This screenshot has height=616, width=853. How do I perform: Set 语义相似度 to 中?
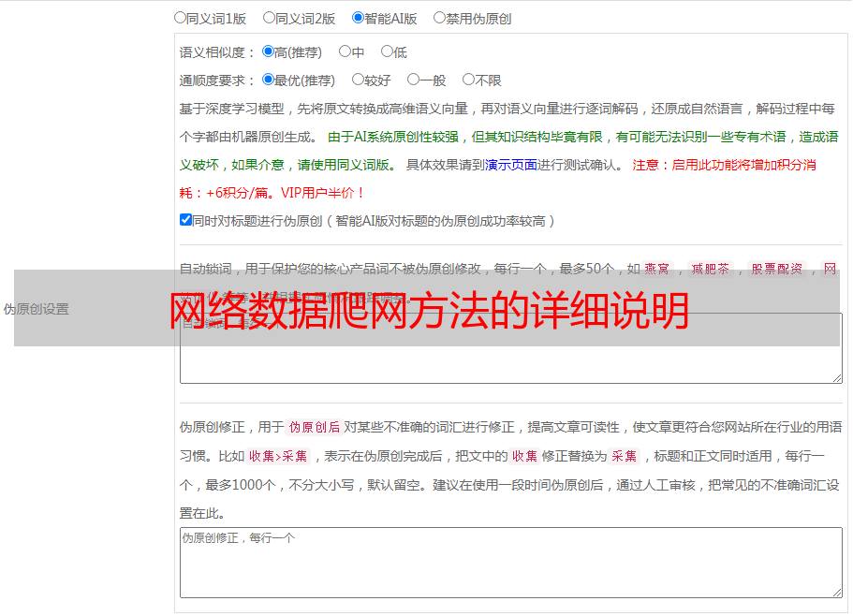[345, 51]
